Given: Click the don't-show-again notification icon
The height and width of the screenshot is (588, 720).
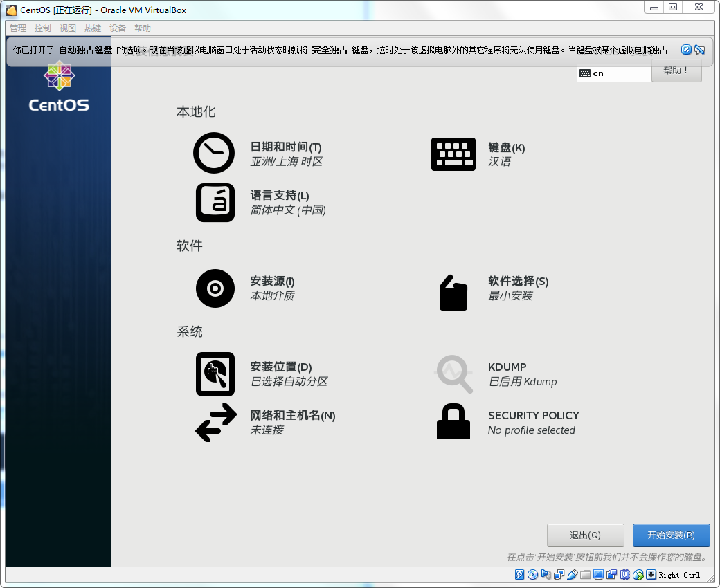Looking at the screenshot, I should click(700, 50).
